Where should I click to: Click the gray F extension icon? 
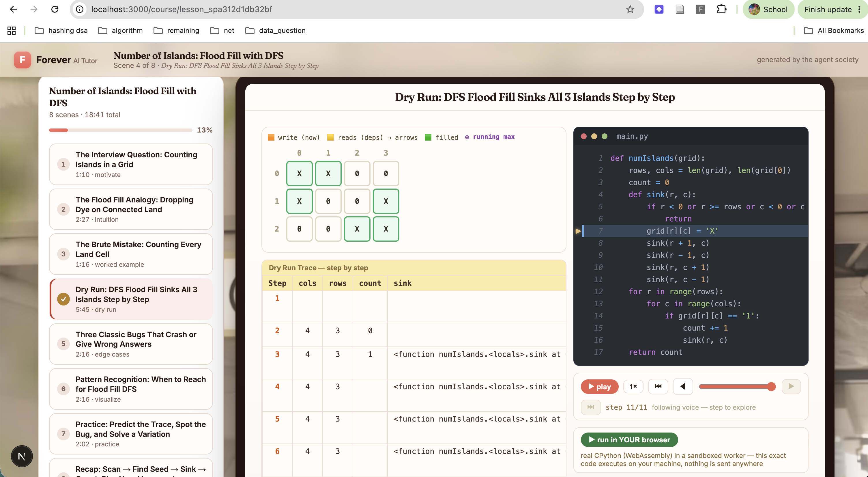click(701, 9)
